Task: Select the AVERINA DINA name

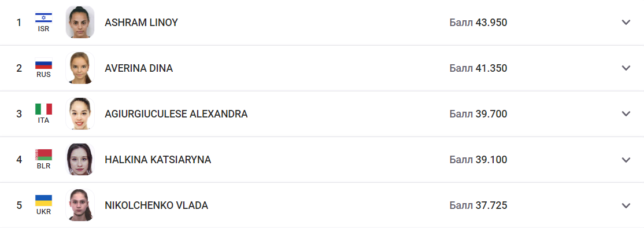Action: coord(139,68)
